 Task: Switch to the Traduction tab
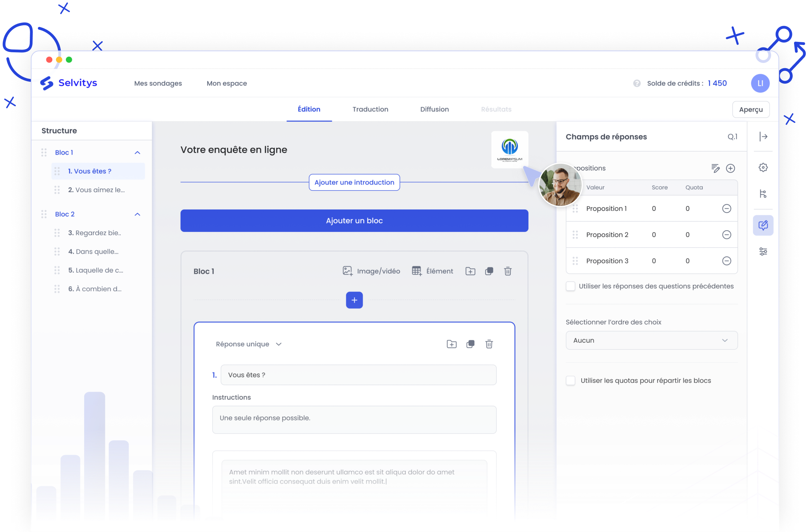(370, 109)
